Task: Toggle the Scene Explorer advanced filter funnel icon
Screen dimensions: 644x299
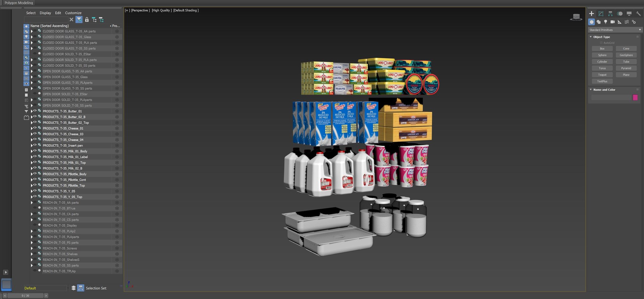Action: 79,20
